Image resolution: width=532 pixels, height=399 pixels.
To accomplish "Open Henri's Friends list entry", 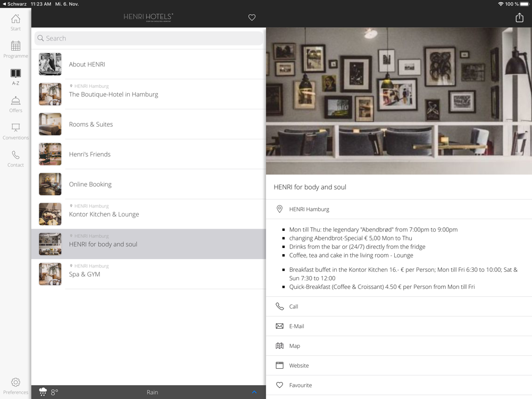I will coord(148,154).
